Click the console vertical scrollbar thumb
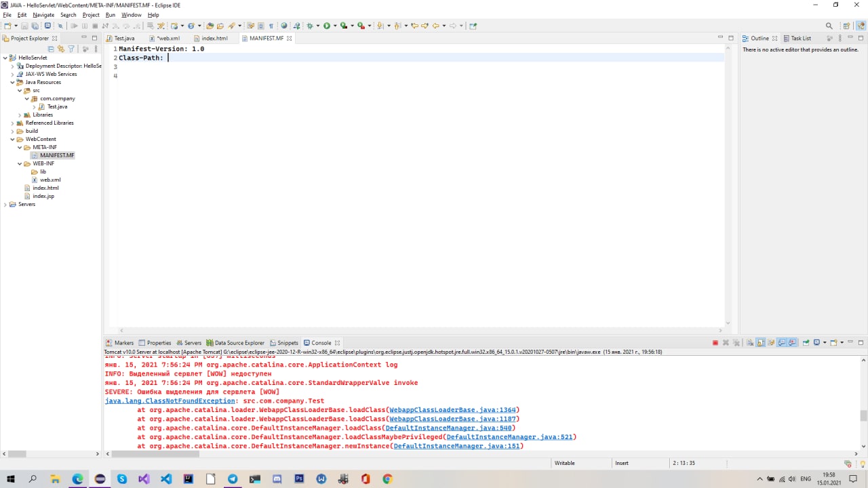 [x=863, y=415]
